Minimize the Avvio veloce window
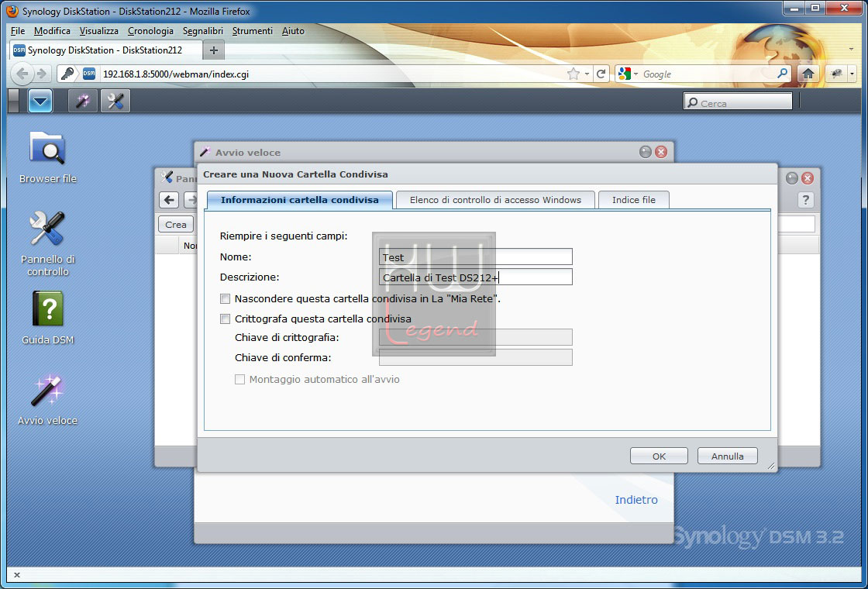The height and width of the screenshot is (589, 868). pyautogui.click(x=646, y=152)
